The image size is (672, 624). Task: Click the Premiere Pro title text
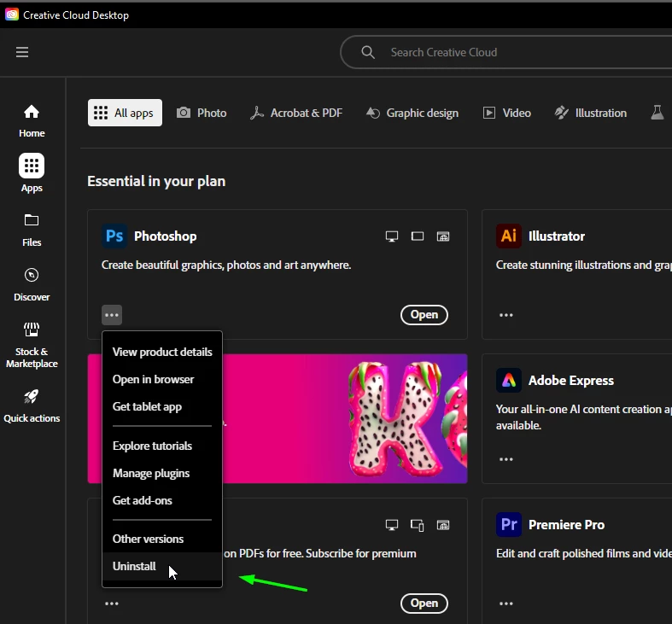coord(566,525)
